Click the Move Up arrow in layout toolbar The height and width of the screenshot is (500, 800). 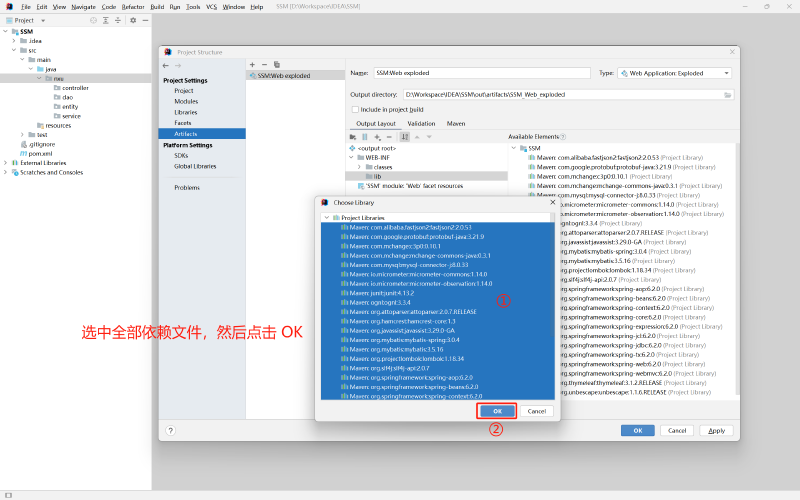coord(417,137)
